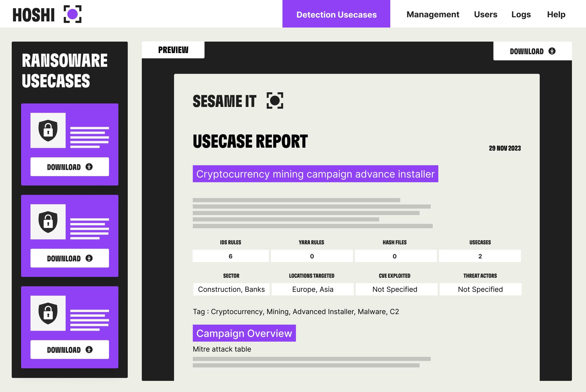Go to Management menu
Viewport: 586px width, 392px height.
pyautogui.click(x=433, y=14)
